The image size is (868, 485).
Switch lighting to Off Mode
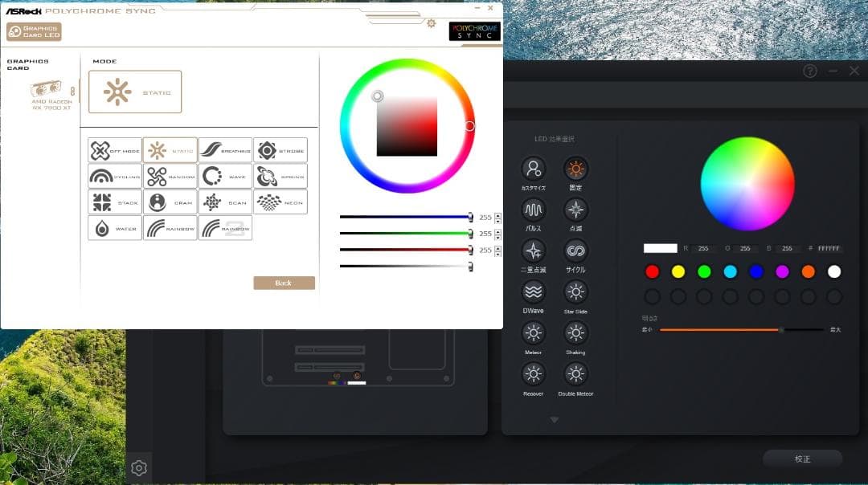(x=115, y=150)
